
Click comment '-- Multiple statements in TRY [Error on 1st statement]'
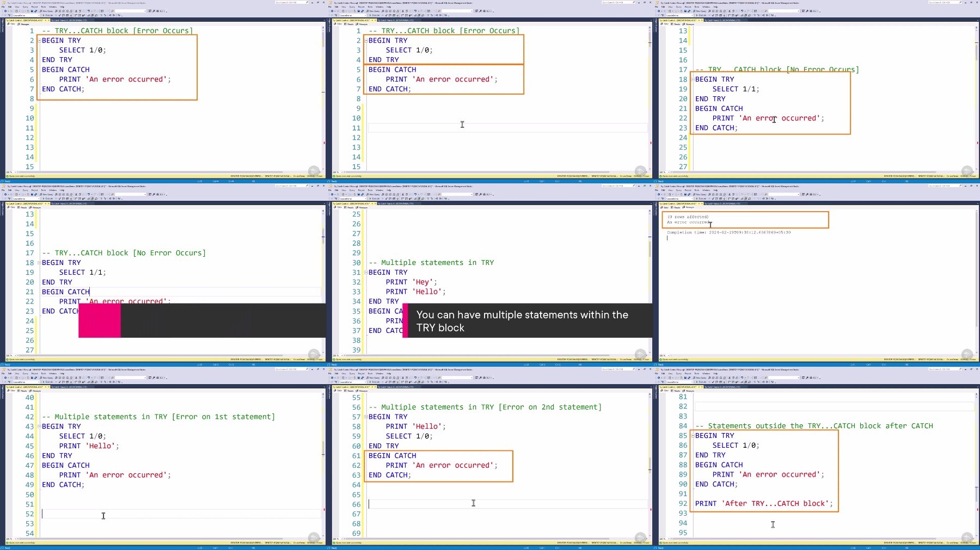point(158,417)
